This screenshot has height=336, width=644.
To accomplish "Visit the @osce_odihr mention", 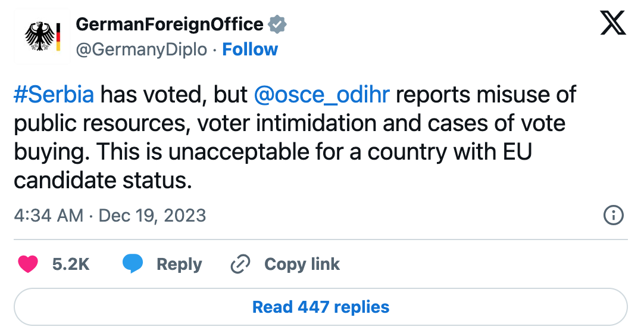I will 321,95.
